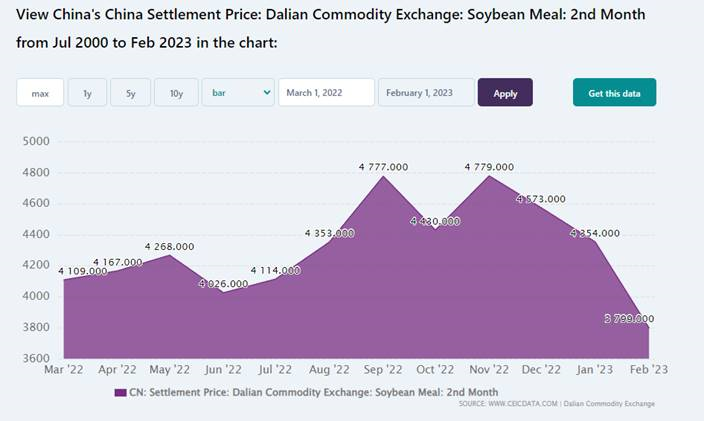Click the Aug '22 x-axis label
Image resolution: width=704 pixels, height=421 pixels.
[x=329, y=369]
